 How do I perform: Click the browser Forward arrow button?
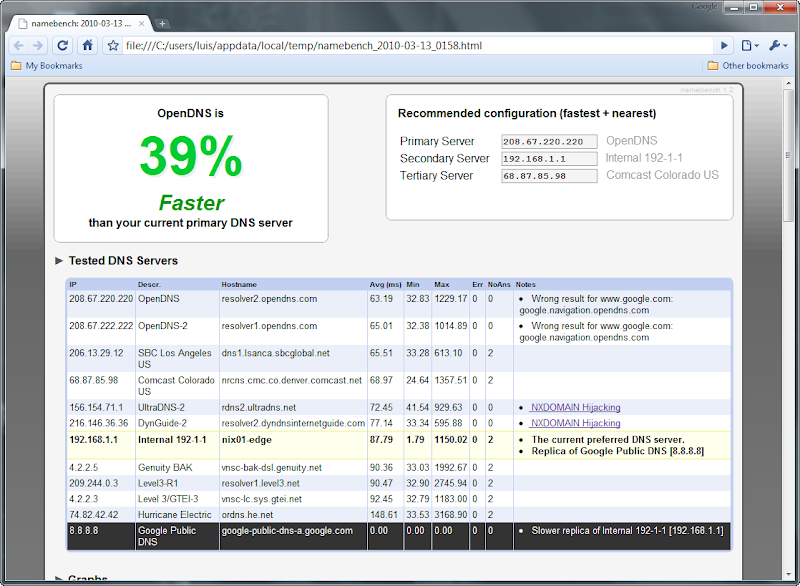pos(38,45)
